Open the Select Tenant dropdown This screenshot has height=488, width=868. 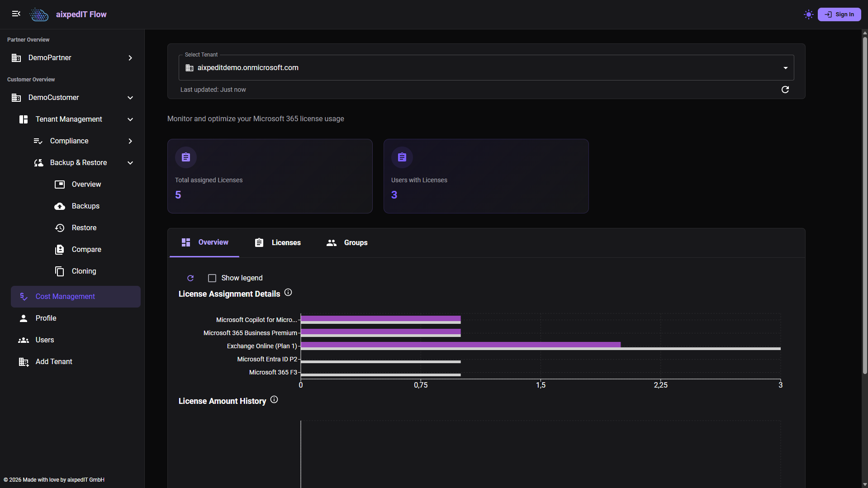click(x=486, y=68)
